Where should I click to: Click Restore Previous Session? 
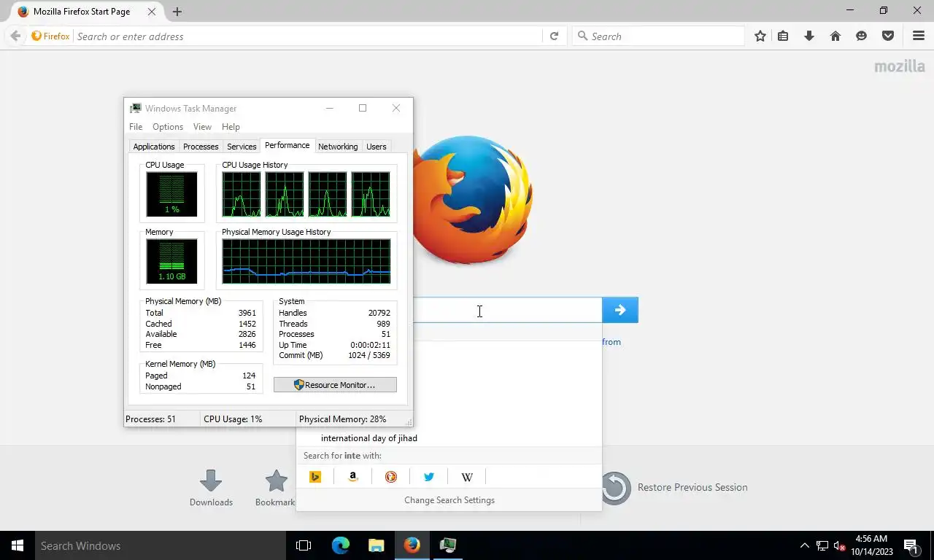click(674, 488)
